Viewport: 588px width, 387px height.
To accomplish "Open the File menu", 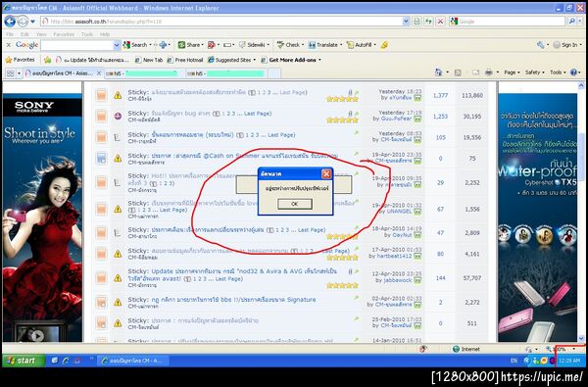I will pyautogui.click(x=10, y=34).
